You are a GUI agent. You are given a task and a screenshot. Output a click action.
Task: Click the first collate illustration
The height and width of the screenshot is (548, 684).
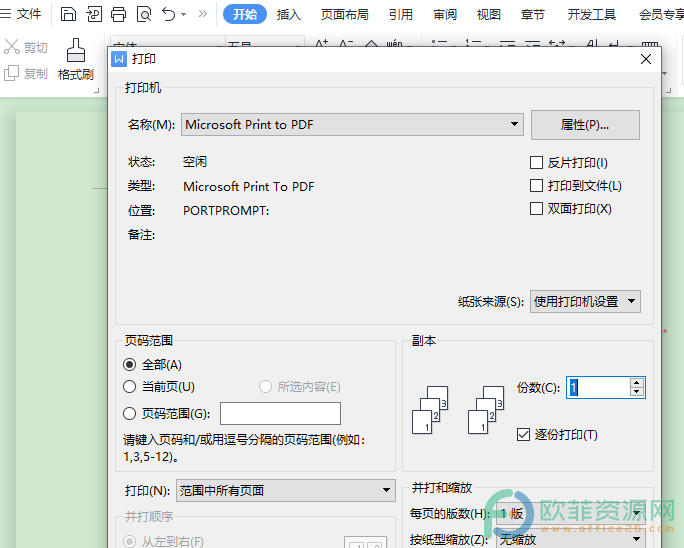pos(430,410)
